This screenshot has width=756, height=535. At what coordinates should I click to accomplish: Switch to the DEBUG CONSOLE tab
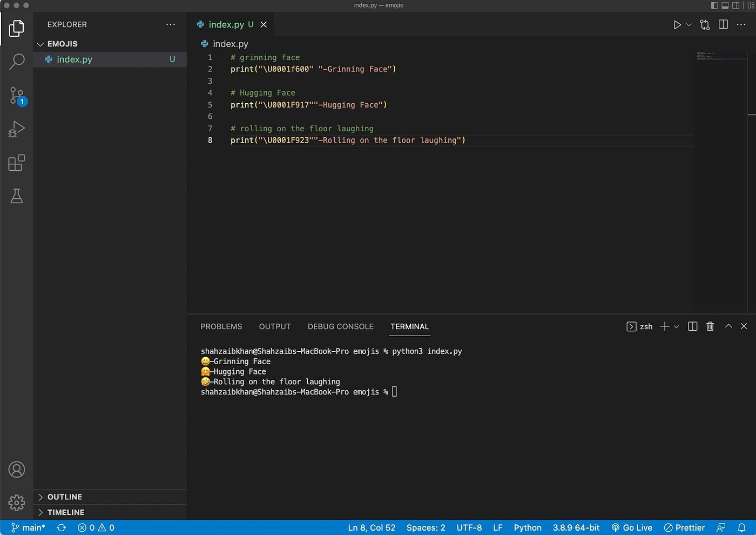341,326
